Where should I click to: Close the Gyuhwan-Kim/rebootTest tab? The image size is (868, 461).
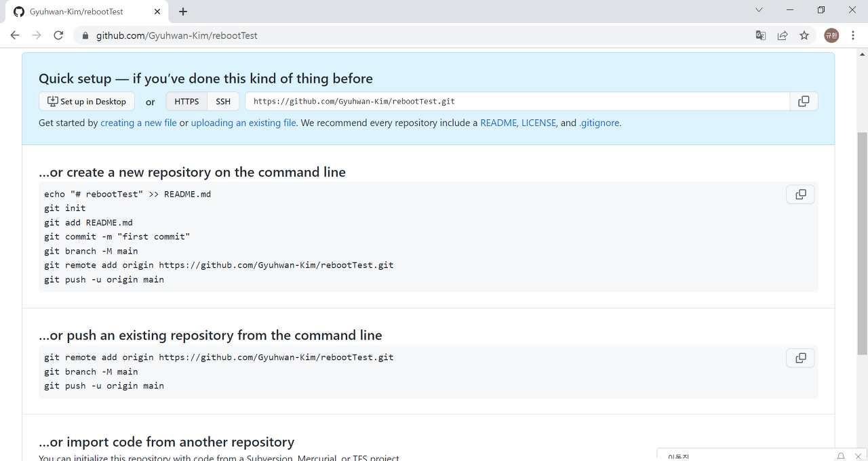coord(157,12)
